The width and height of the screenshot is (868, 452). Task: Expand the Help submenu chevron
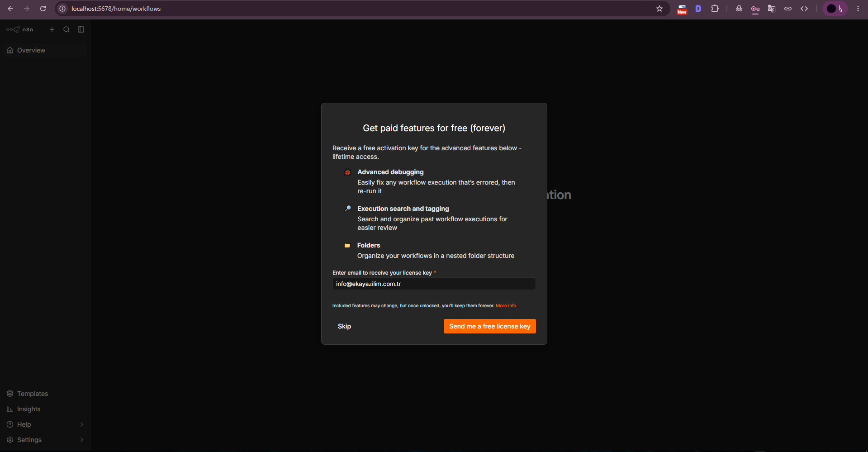click(82, 424)
